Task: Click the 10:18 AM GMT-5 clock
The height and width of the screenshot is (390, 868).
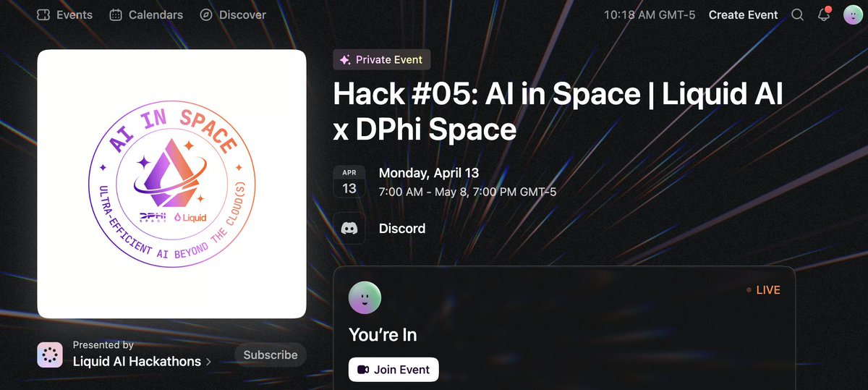Action: click(x=650, y=14)
